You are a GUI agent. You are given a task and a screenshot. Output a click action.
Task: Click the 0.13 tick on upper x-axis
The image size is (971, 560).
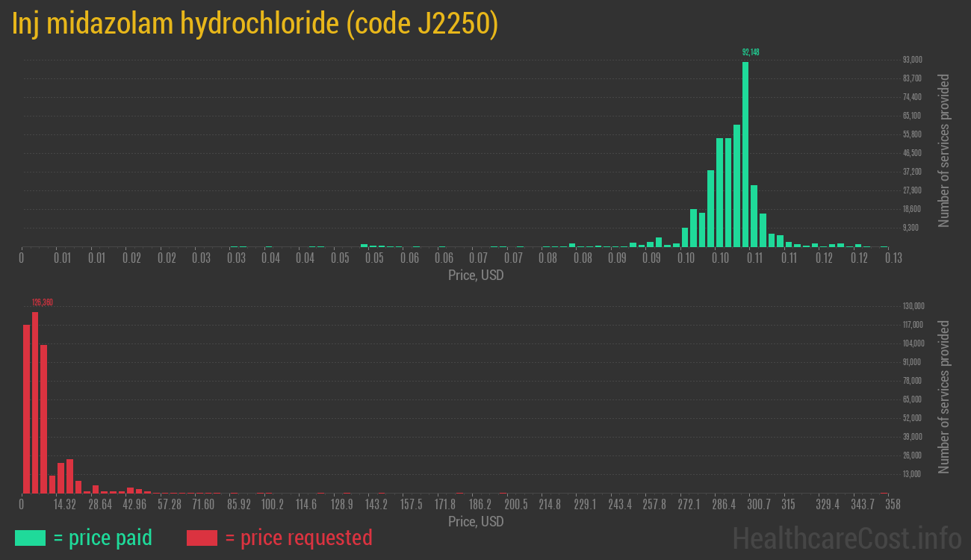coord(893,258)
